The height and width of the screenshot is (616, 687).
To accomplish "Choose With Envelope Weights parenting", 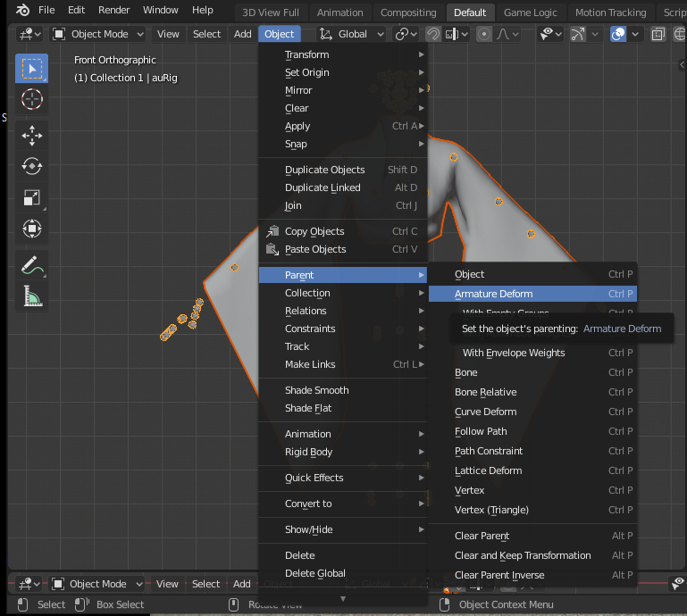I will point(532,353).
